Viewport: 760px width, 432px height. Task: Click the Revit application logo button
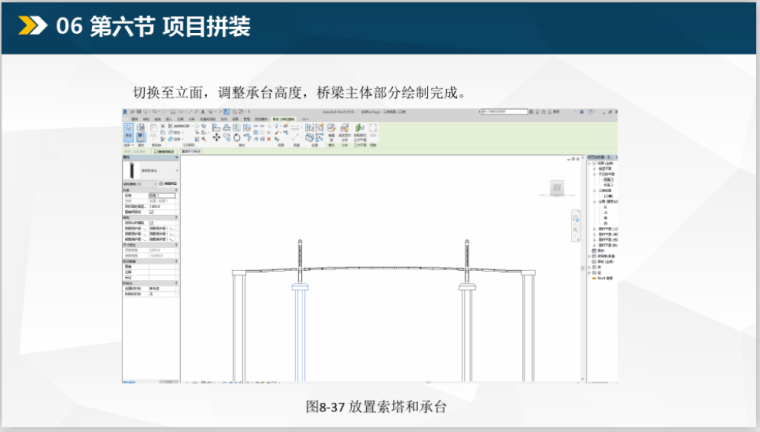pos(126,111)
